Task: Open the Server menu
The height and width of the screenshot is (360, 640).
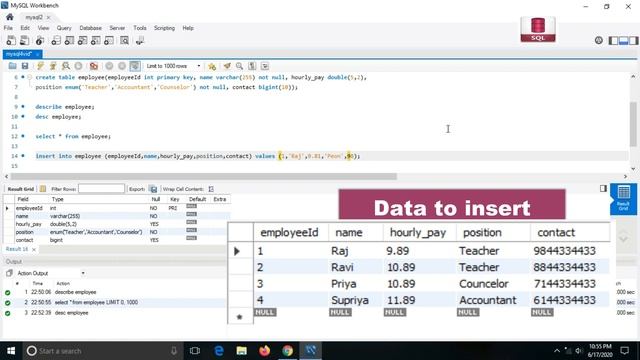Action: [117, 28]
